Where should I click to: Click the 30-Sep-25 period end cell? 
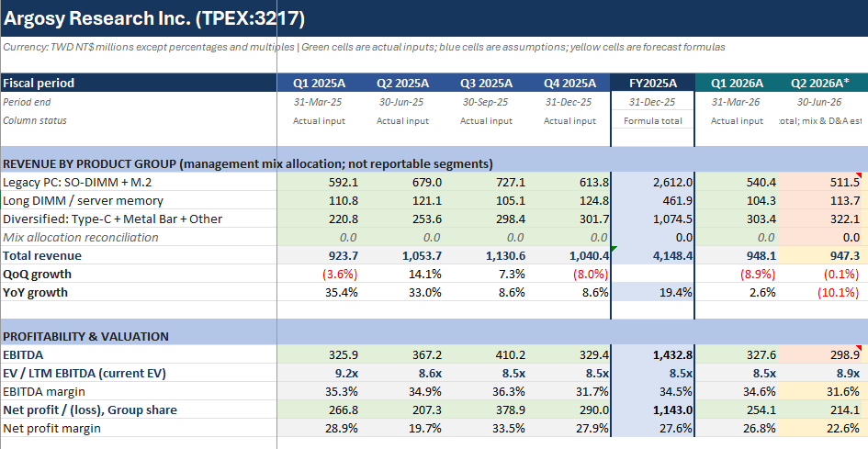click(x=486, y=102)
